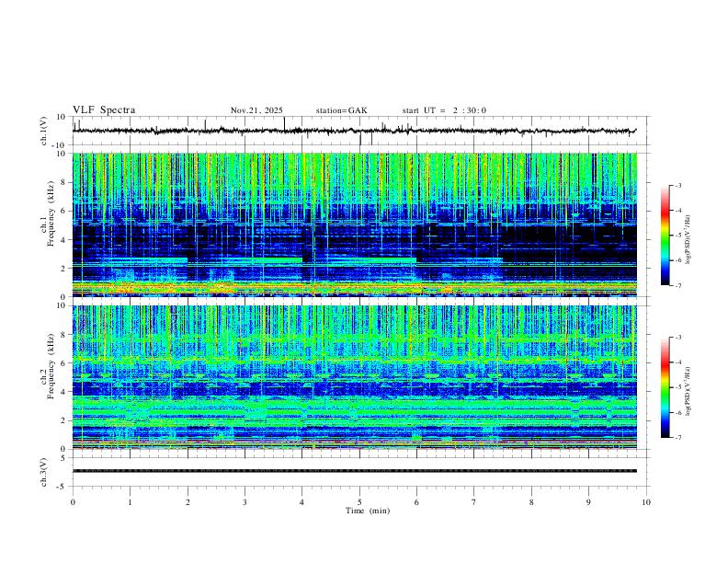Click the time axis tick label "6"
728x563 pixels.
click(416, 502)
